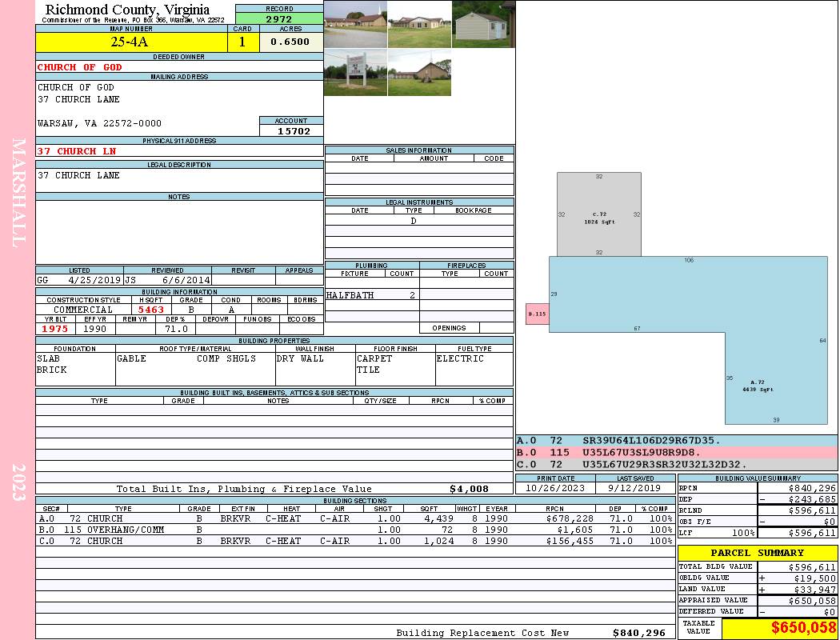Click the account number 15702 field

click(292, 130)
